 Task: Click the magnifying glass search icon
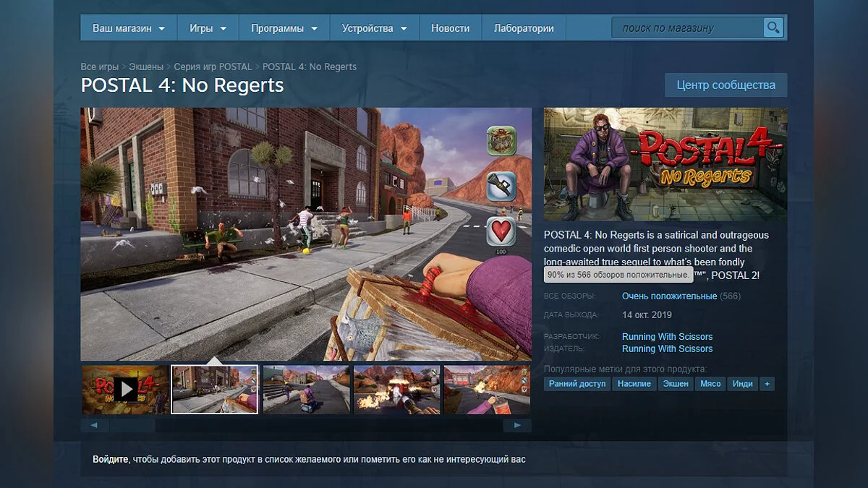[773, 28]
